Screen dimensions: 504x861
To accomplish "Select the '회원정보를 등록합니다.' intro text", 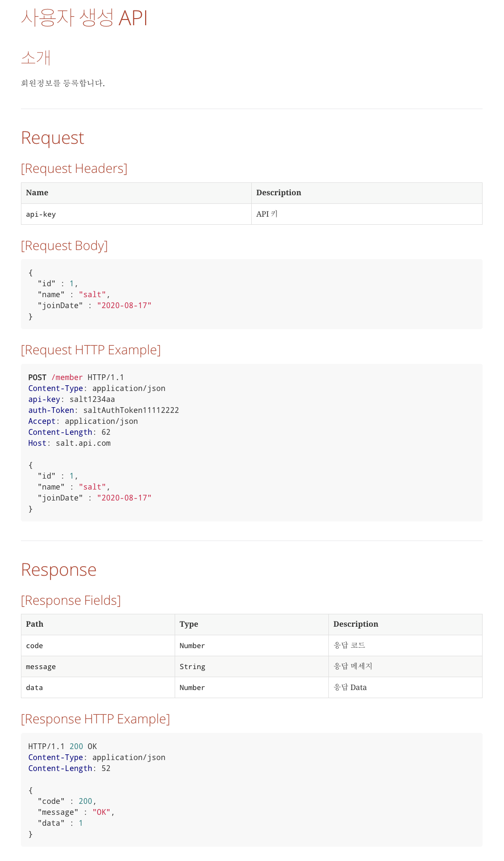I will tap(63, 83).
